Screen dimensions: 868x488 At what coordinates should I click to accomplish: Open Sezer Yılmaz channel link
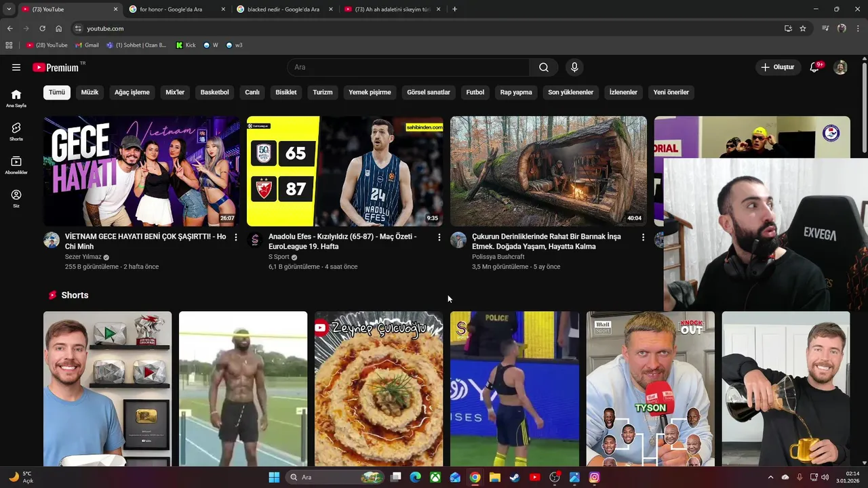tap(83, 257)
